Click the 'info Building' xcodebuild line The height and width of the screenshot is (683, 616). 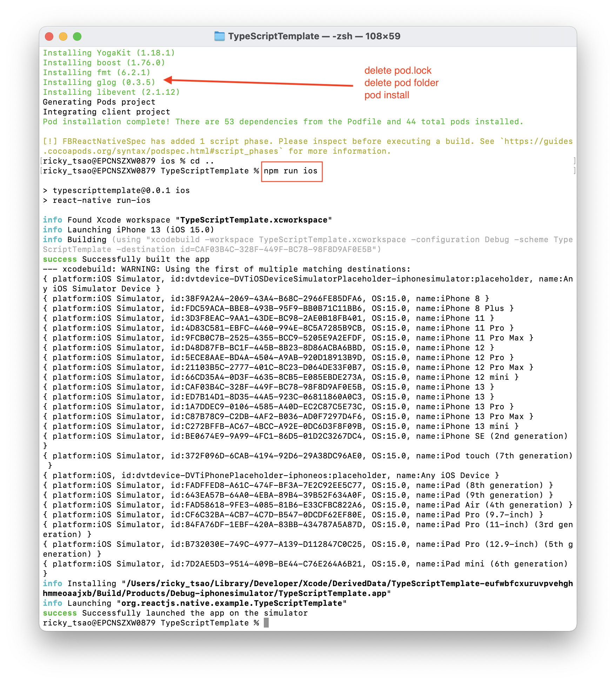pos(308,239)
